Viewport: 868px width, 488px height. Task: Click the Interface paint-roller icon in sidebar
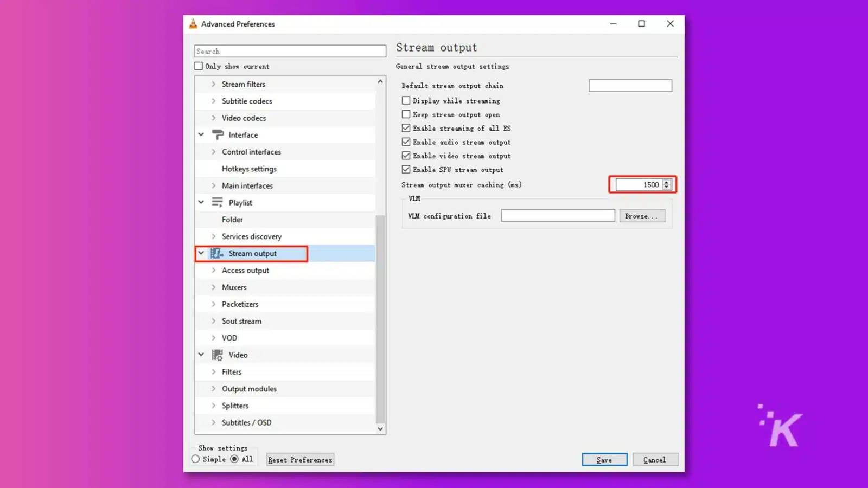click(x=216, y=134)
